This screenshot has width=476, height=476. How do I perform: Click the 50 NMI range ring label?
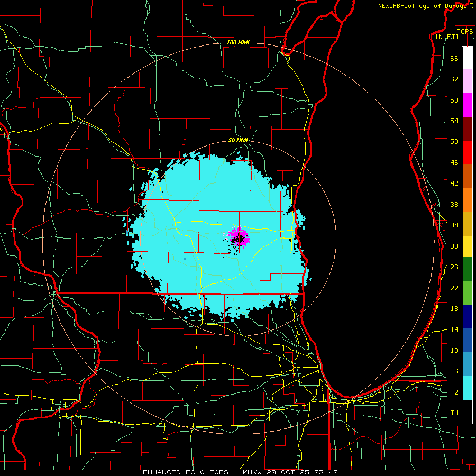coord(238,140)
